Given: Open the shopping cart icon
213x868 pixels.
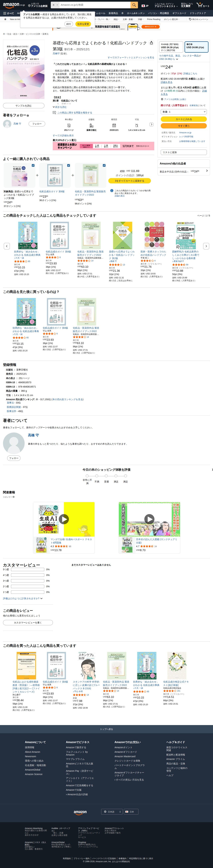Looking at the screenshot, I should (203, 5).
